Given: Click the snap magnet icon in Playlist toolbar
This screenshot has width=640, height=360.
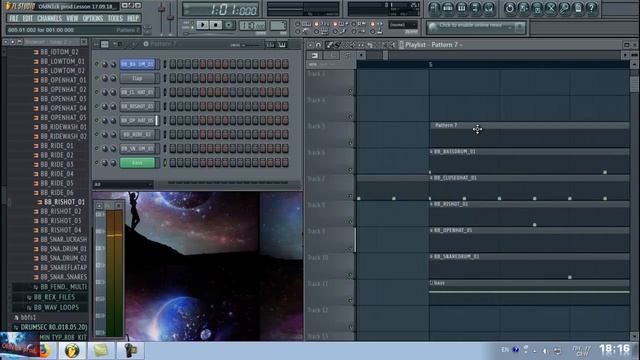Looking at the screenshot, I should coord(318,45).
